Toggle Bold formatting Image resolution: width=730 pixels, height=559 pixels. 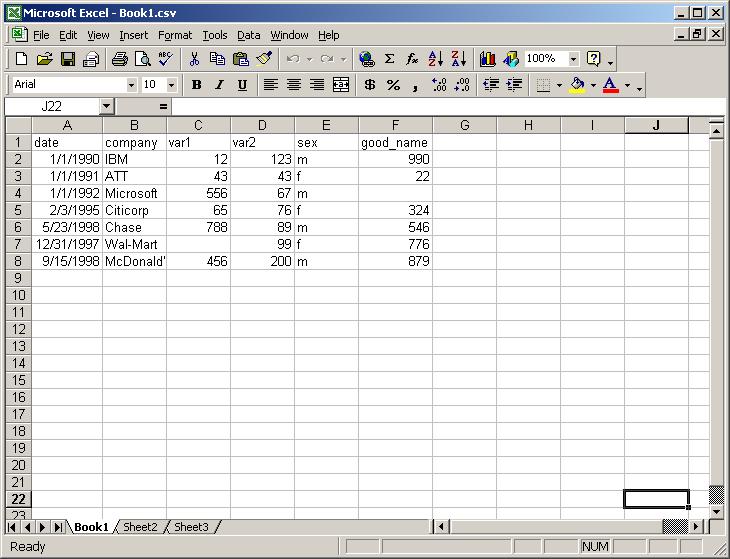(196, 85)
